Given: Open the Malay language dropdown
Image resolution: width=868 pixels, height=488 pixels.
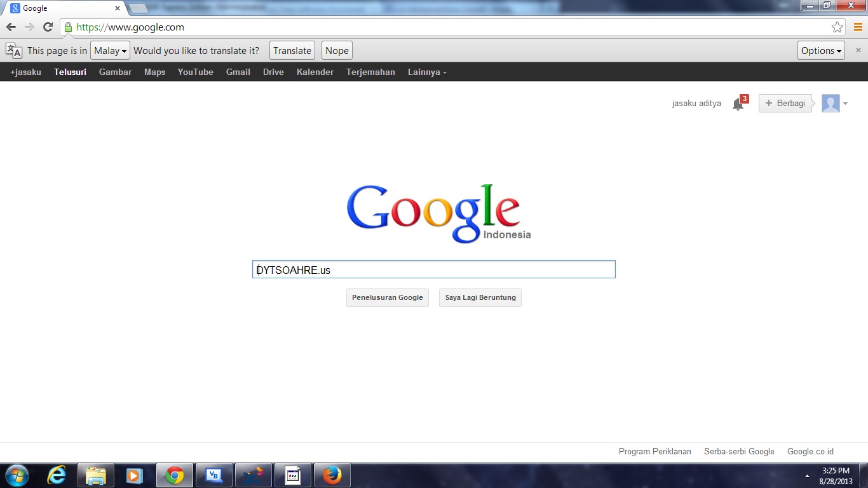Looking at the screenshot, I should pyautogui.click(x=110, y=51).
